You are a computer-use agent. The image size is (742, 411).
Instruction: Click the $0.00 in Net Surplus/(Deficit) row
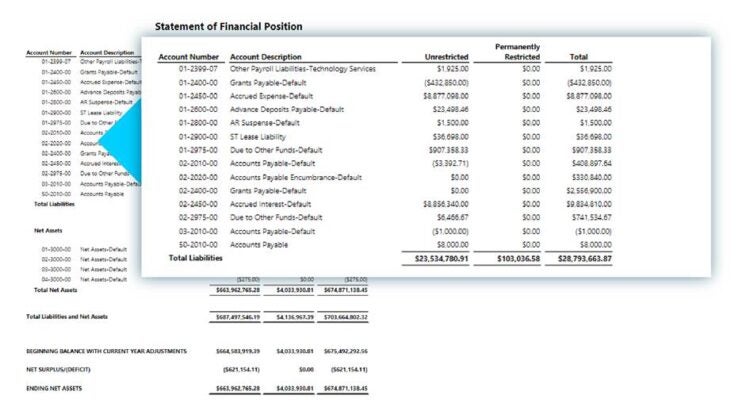tap(307, 369)
